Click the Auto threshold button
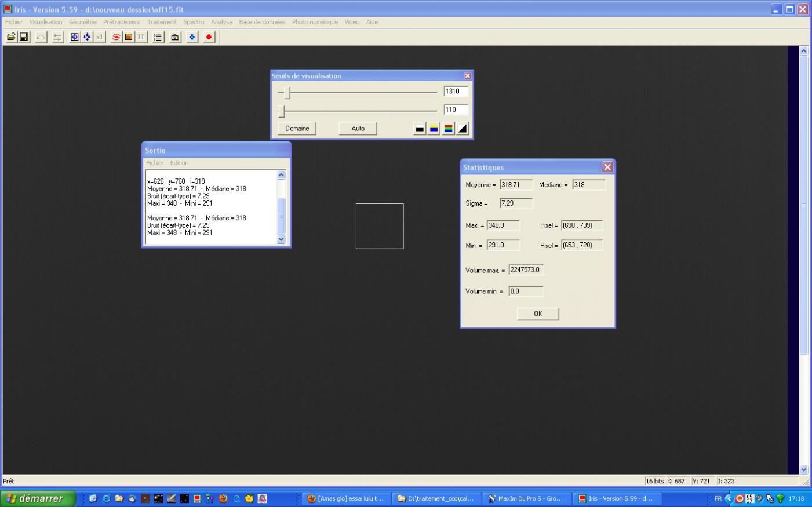Viewport: 812px width, 507px height. click(358, 129)
